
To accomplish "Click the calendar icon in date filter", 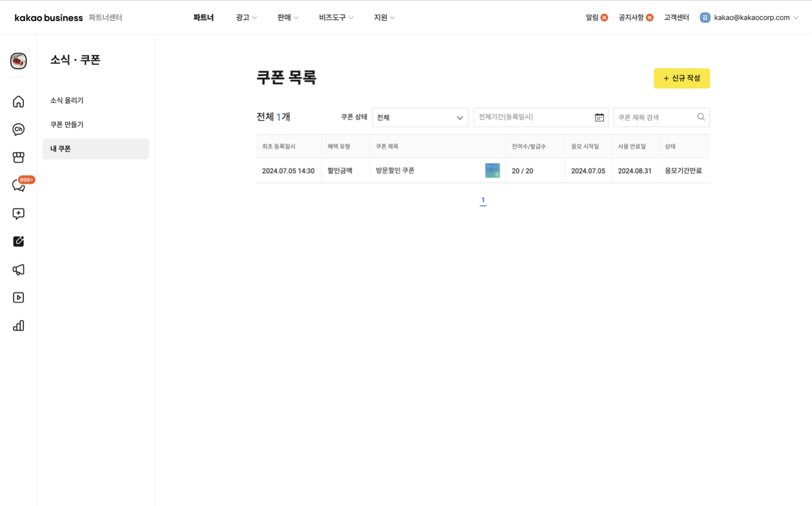I will [599, 117].
